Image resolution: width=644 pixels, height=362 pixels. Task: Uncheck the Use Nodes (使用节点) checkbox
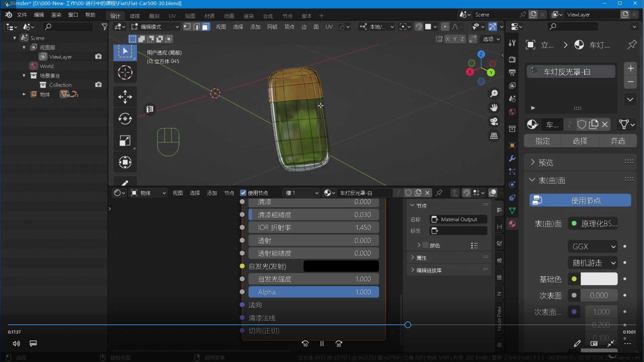pyautogui.click(x=243, y=193)
